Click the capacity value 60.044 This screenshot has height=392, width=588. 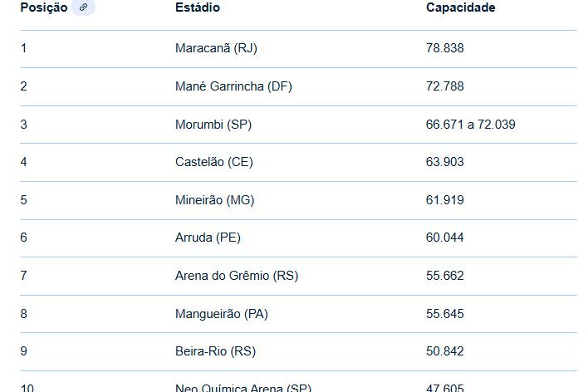point(445,238)
